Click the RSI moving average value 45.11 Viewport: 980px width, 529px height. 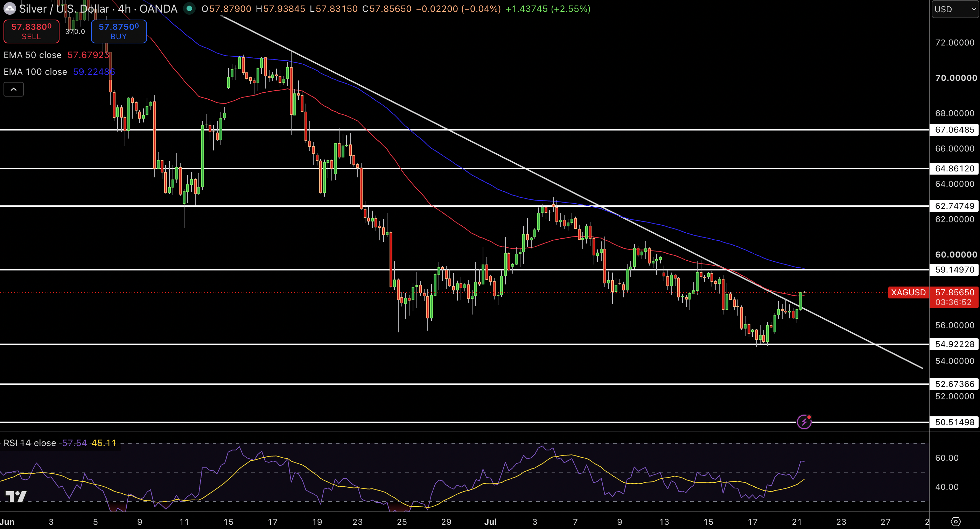pyautogui.click(x=104, y=443)
